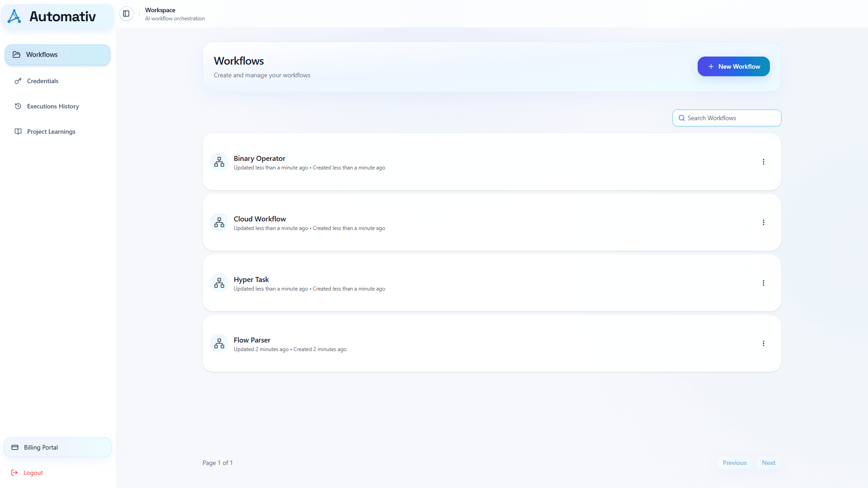The width and height of the screenshot is (868, 488).
Task: Open Credentials from the sidebar
Action: (57, 81)
